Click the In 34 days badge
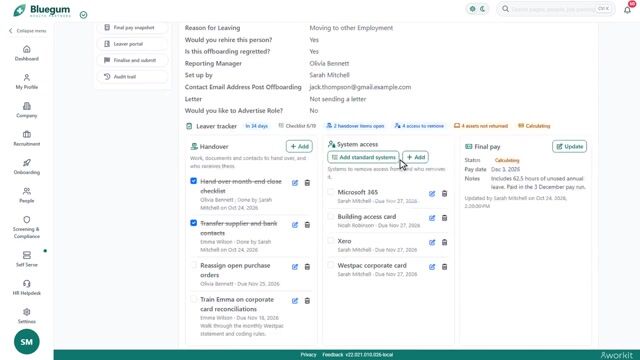Viewport: 640px width, 360px height. pos(256,126)
